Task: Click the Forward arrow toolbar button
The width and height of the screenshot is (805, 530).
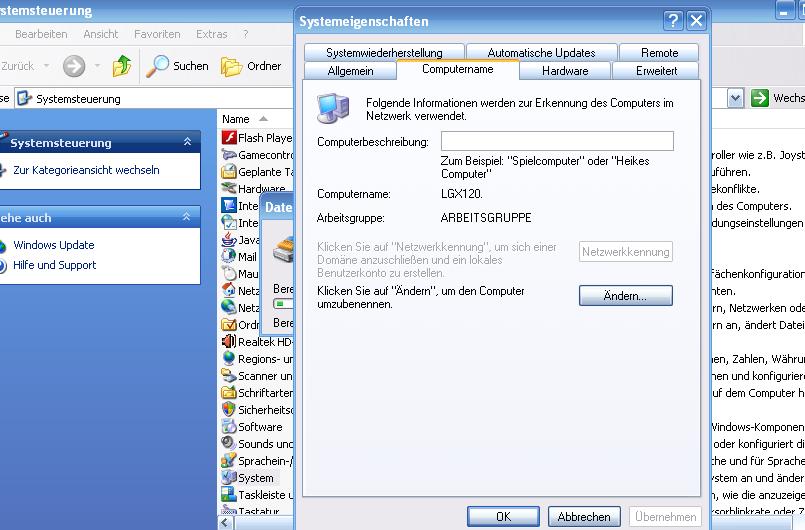Action: click(x=74, y=66)
